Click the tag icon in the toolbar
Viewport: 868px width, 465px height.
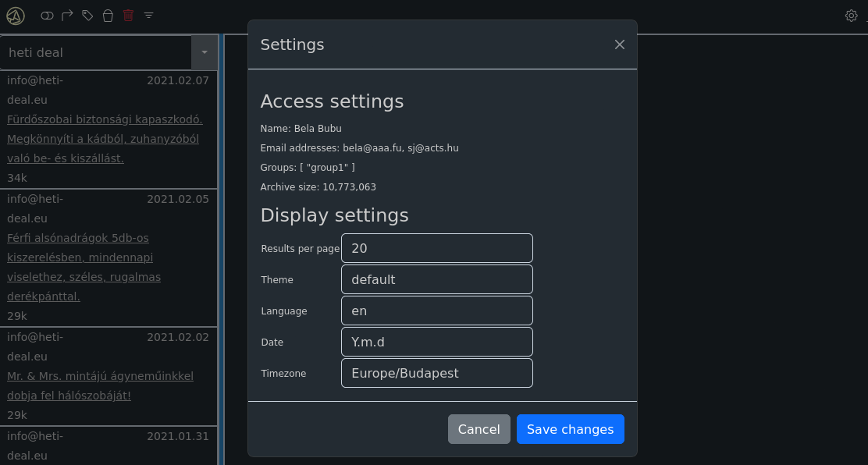(x=87, y=15)
